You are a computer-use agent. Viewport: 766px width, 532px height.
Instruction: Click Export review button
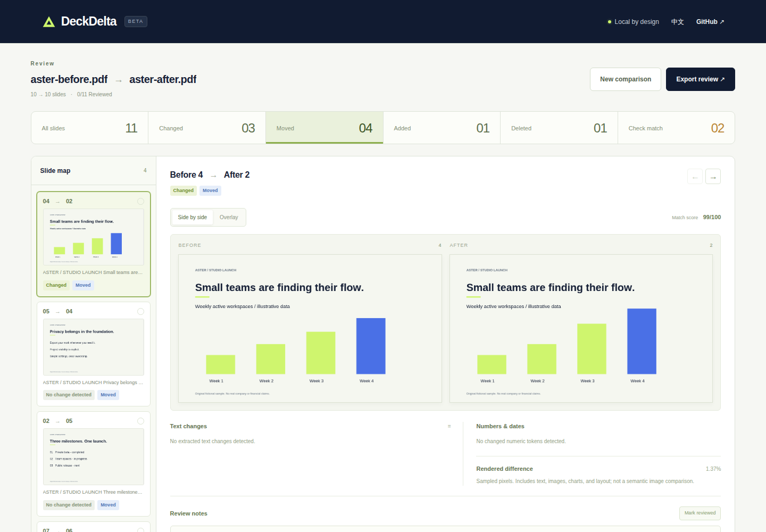pyautogui.click(x=701, y=79)
